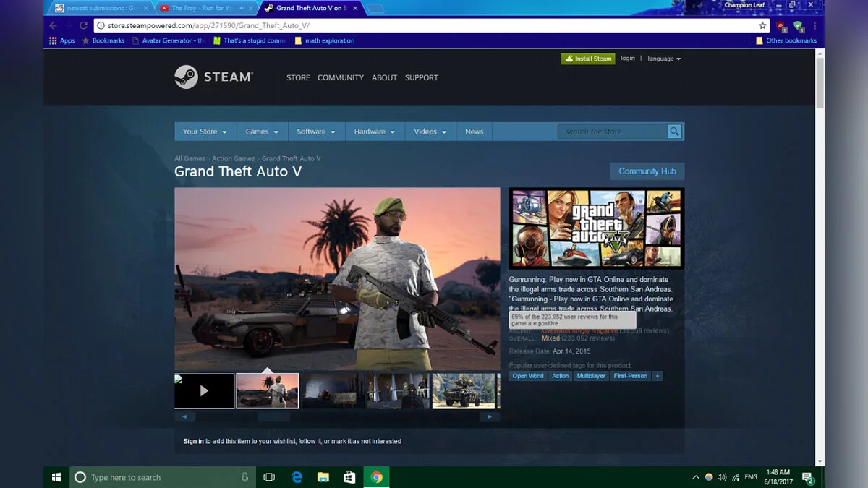Open File Explorer from the taskbar
Screen dimensions: 868x488
click(x=323, y=477)
